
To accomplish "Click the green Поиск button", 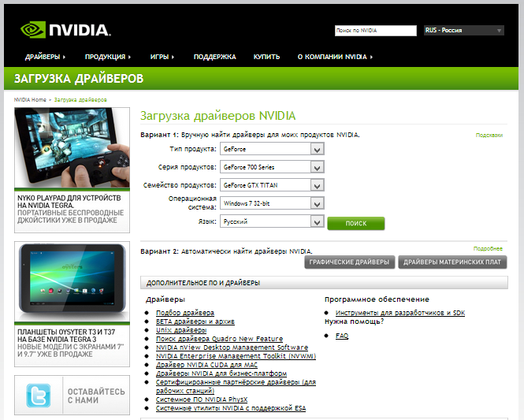I will 356,223.
